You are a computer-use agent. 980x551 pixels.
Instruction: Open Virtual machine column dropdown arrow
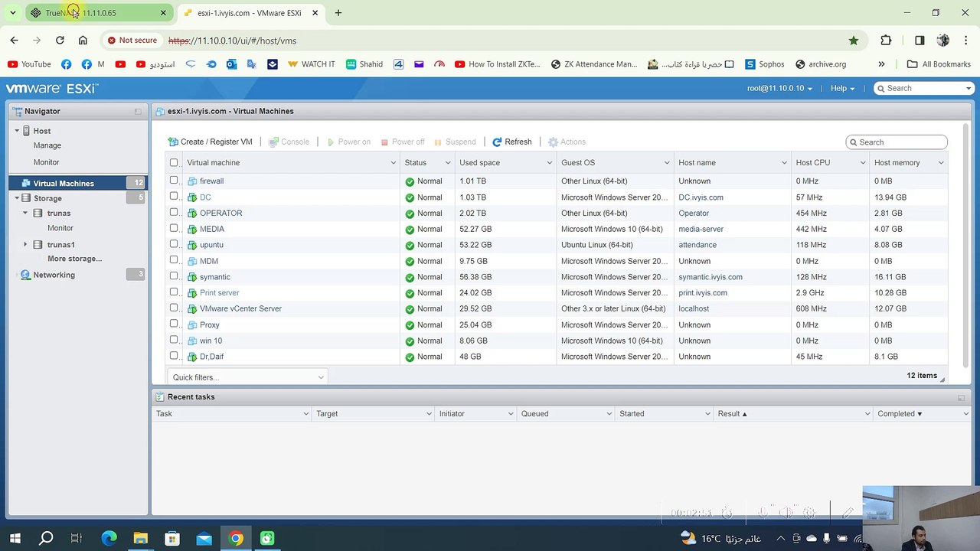pos(394,163)
